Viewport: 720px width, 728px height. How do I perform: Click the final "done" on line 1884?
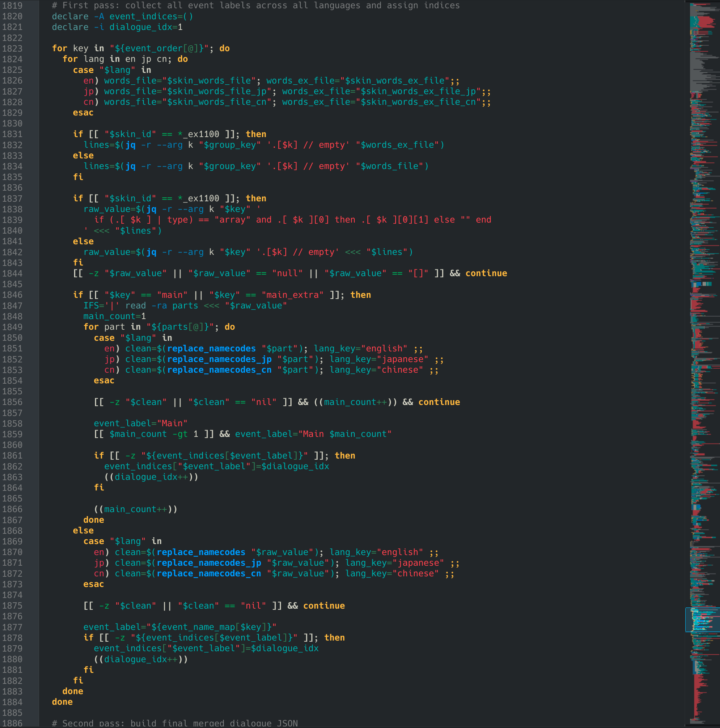tap(62, 702)
